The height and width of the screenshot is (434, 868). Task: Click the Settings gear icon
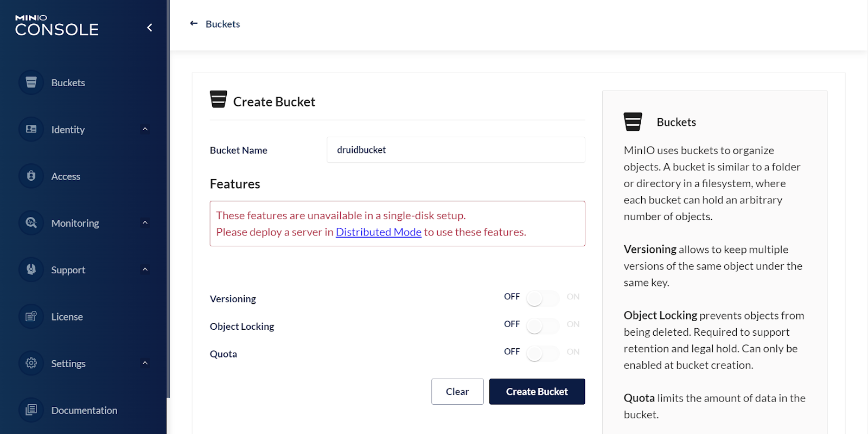coord(31,363)
